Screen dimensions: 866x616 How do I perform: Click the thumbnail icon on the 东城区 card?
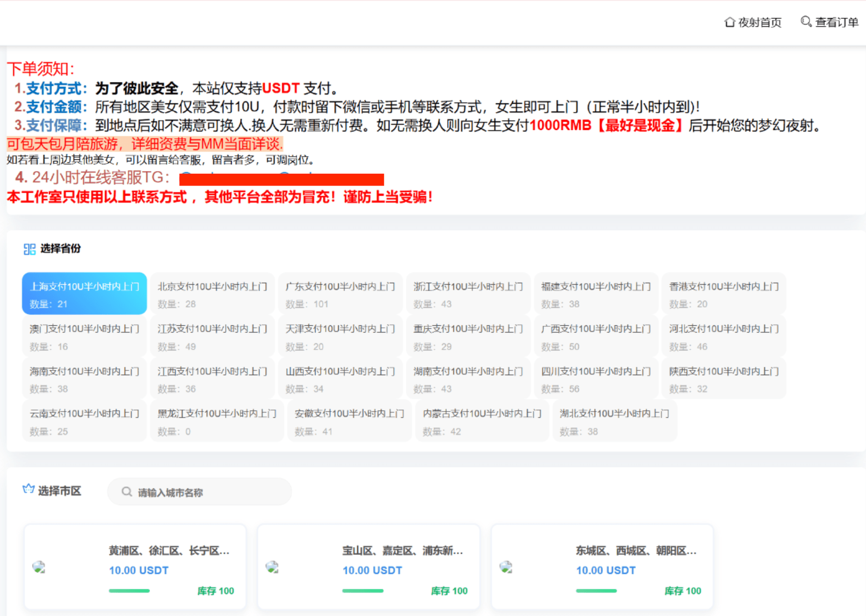tap(506, 567)
